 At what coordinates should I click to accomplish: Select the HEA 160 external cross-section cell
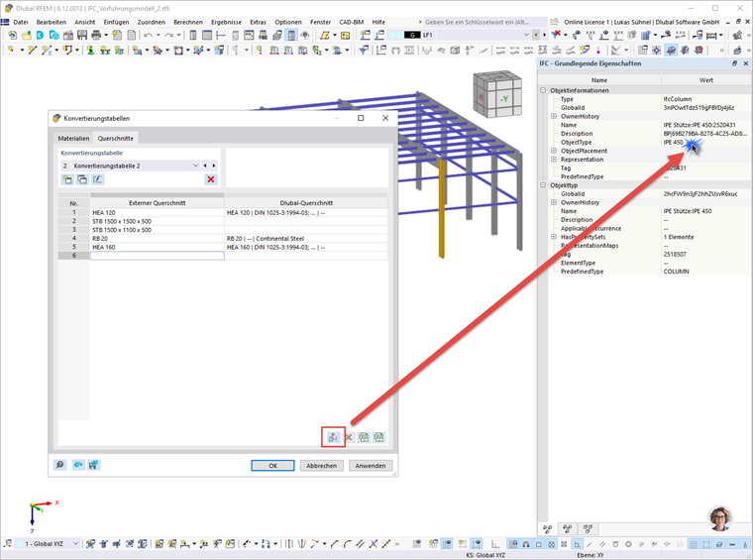(x=157, y=248)
